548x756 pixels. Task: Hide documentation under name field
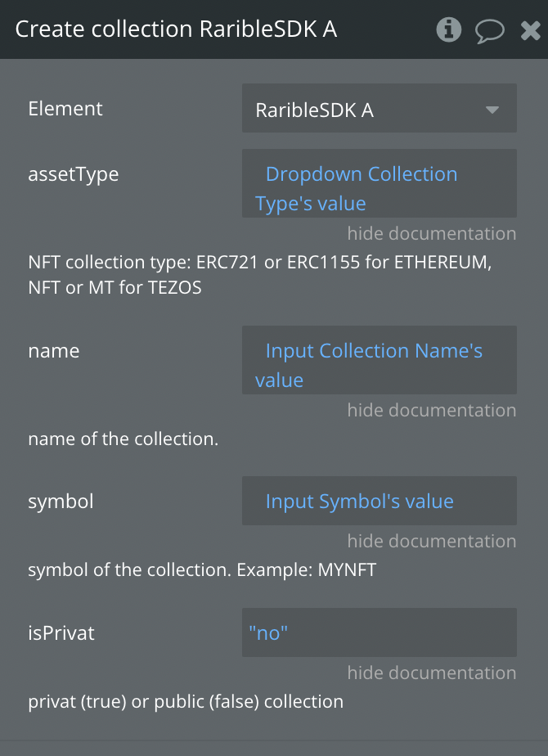coord(431,410)
